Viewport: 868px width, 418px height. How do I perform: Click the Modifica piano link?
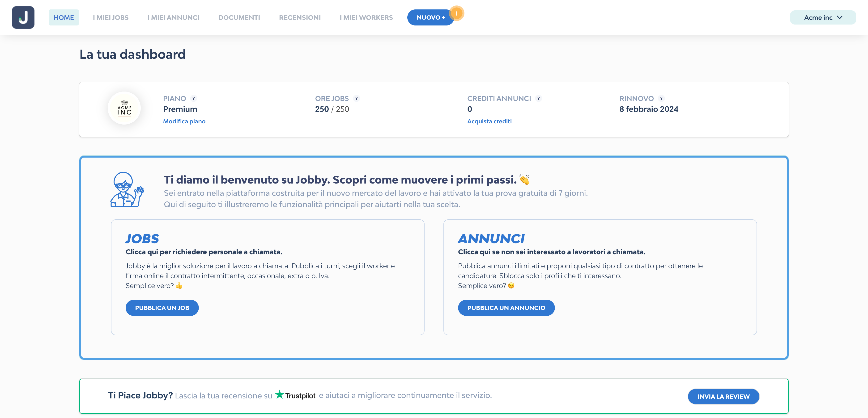point(184,121)
